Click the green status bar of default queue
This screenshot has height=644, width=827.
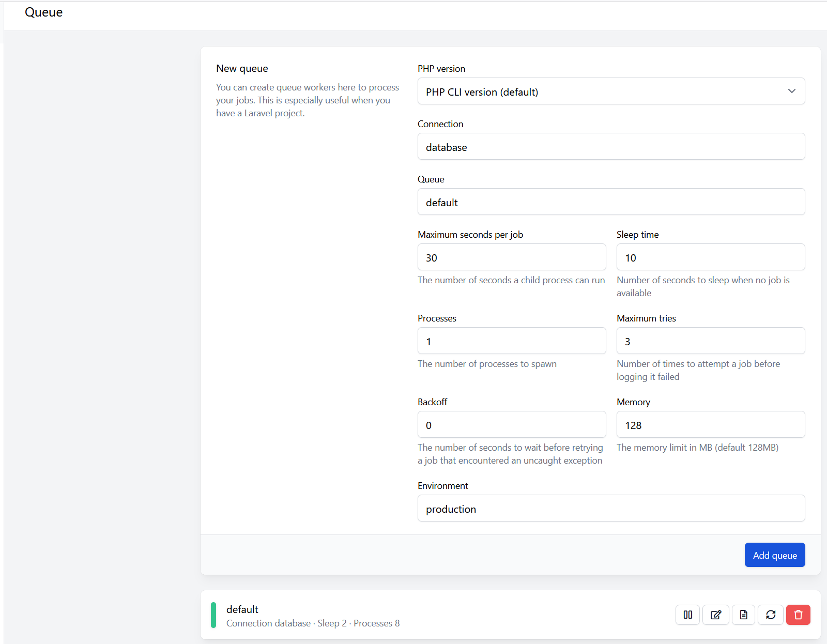213,615
